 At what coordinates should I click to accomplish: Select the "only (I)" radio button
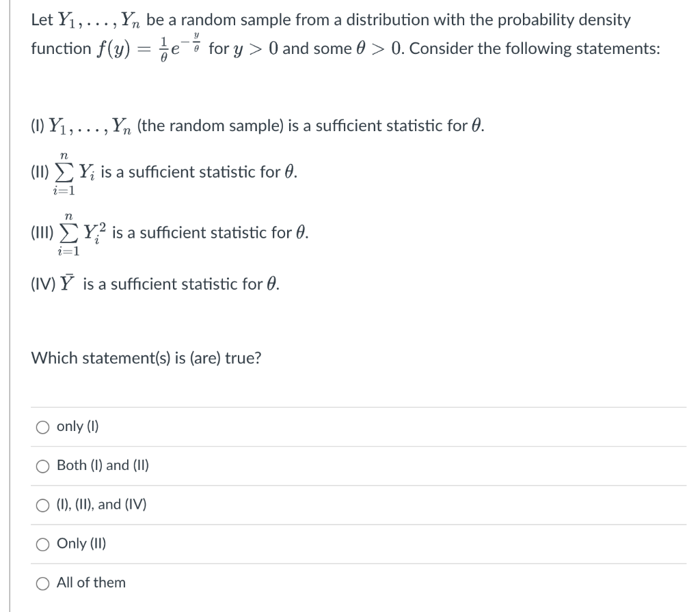[43, 426]
